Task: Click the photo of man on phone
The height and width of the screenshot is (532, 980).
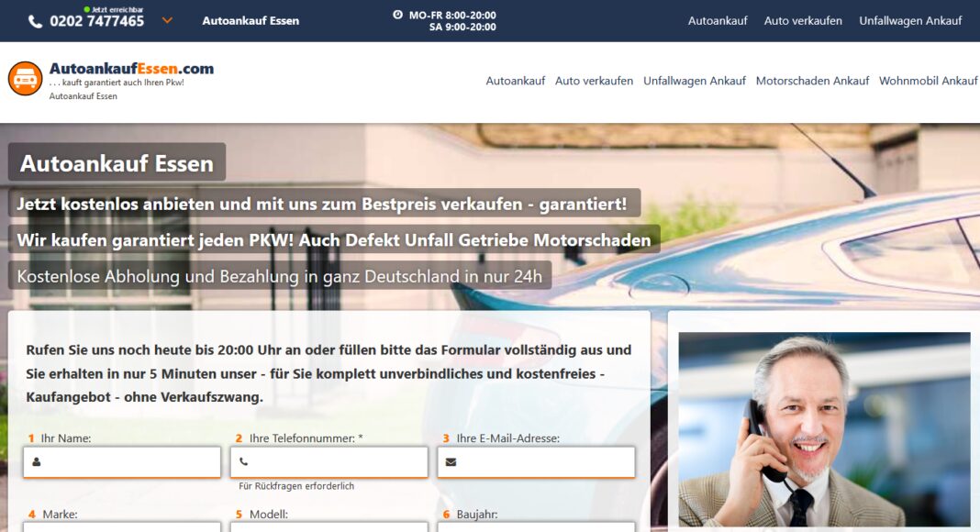Action: pyautogui.click(x=824, y=429)
